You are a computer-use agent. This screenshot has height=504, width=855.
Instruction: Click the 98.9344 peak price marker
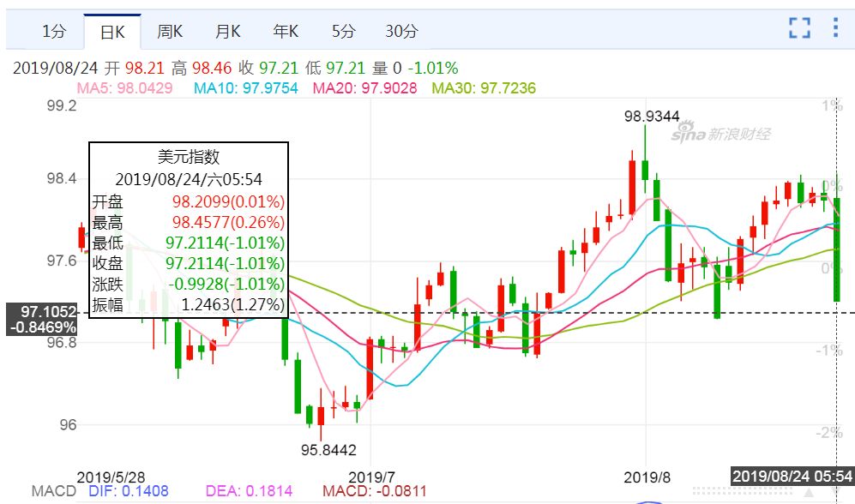coord(652,116)
